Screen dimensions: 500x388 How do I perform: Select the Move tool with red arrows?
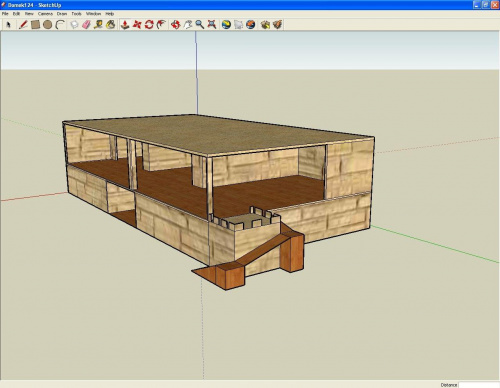click(x=137, y=25)
